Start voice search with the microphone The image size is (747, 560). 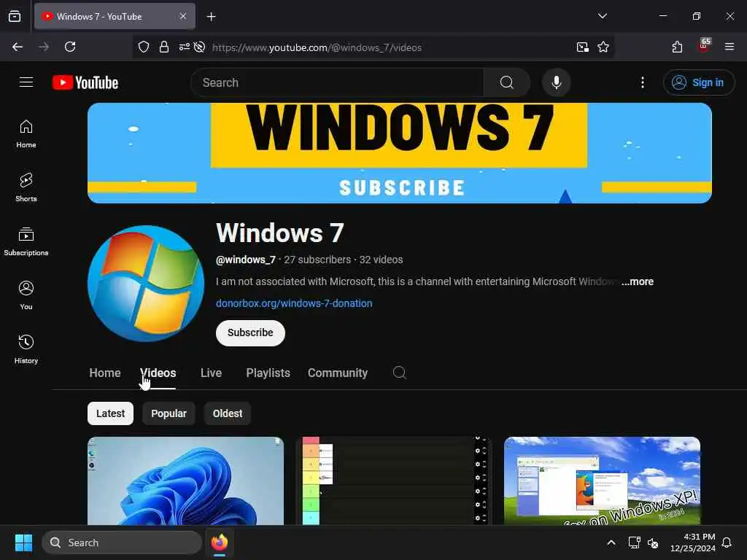click(556, 82)
